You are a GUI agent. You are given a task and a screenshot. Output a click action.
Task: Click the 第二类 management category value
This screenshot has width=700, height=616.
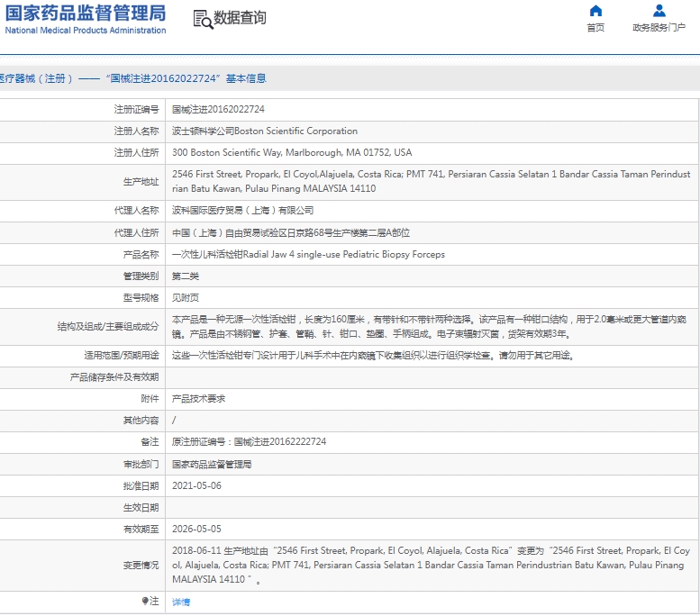pyautogui.click(x=186, y=276)
